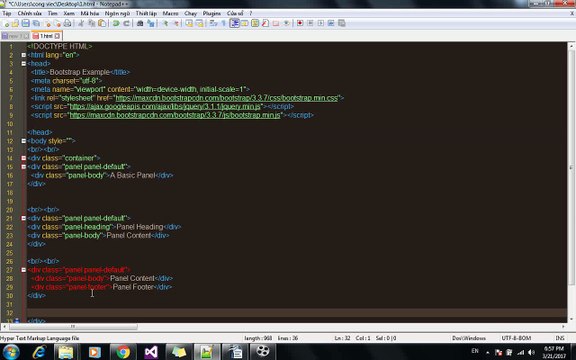Collapse the container div fold on line 14

(x=24, y=158)
